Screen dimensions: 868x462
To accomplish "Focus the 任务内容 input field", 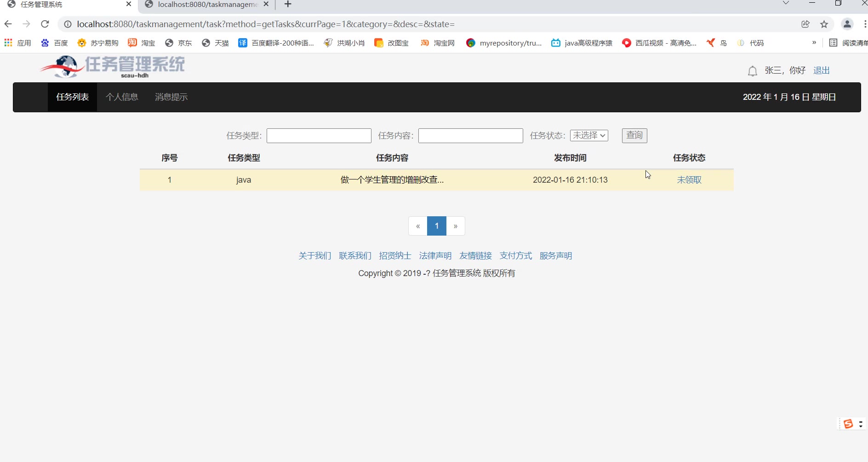I will point(471,136).
